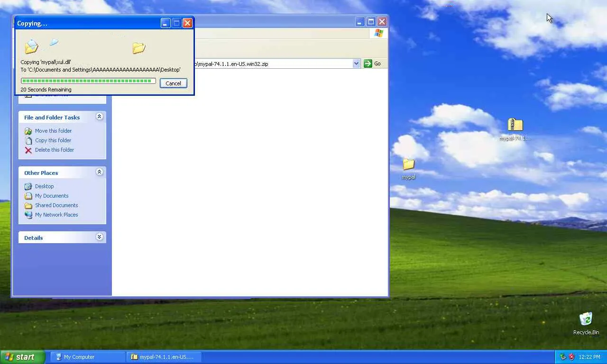Viewport: 607px width, 364px height.
Task: Click the destination folder icon in copy animation
Action: point(138,47)
